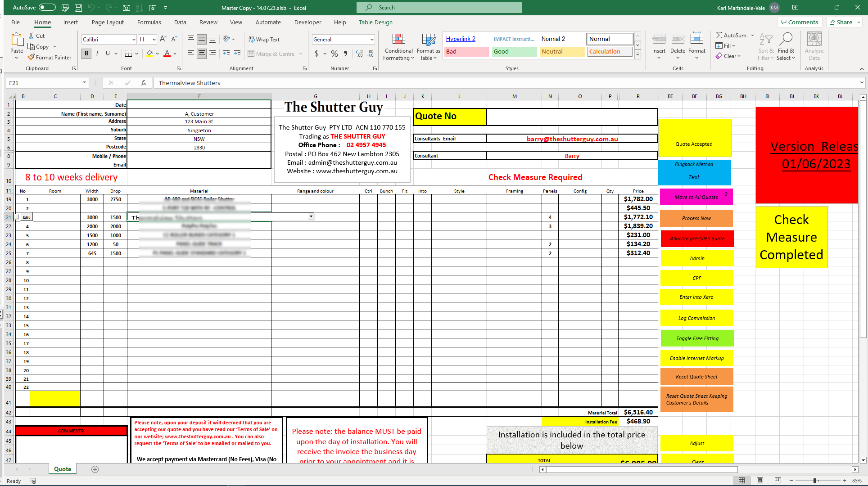Click the Save icon in title bar
868x486 pixels.
[x=78, y=8]
